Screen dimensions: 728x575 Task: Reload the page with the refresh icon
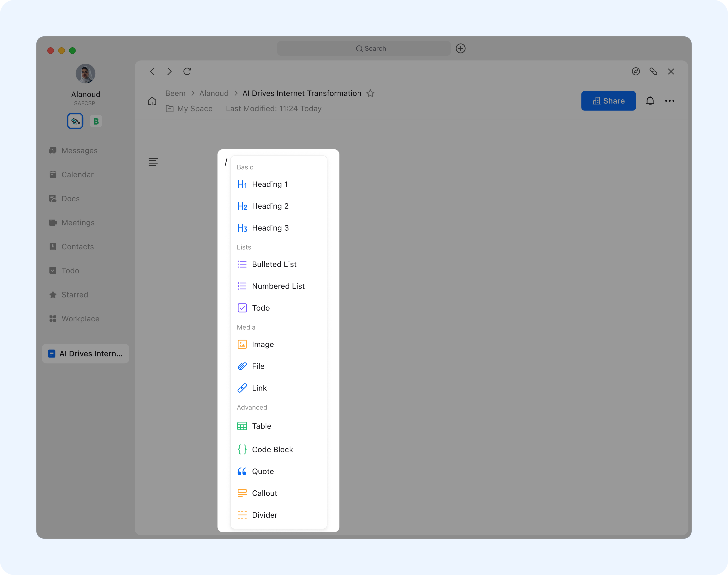(187, 71)
